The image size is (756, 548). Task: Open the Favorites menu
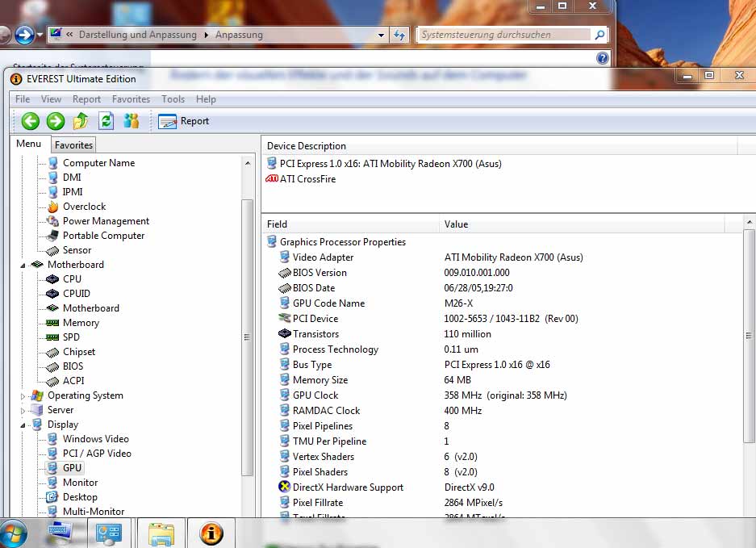coord(132,99)
